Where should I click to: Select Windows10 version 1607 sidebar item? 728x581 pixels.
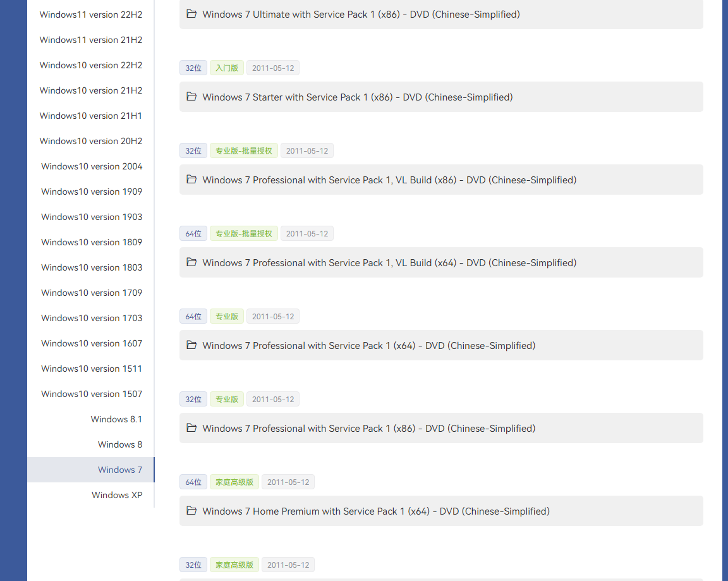[x=92, y=344]
